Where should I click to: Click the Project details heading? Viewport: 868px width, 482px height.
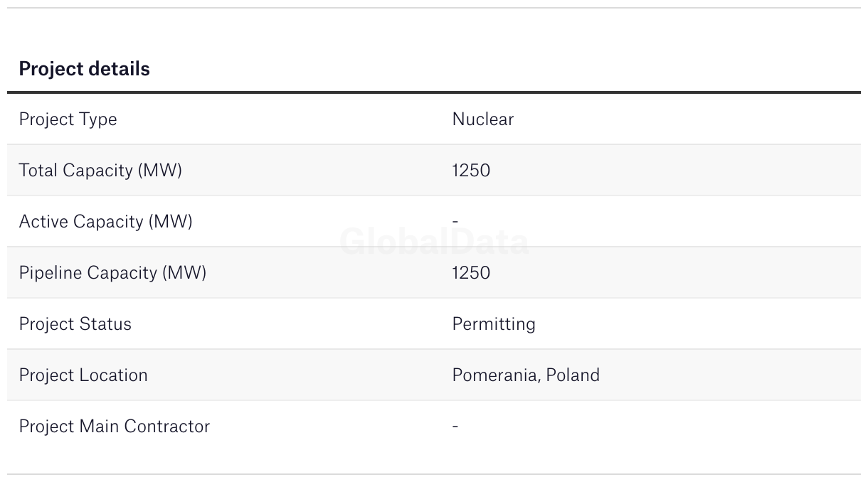tap(84, 69)
